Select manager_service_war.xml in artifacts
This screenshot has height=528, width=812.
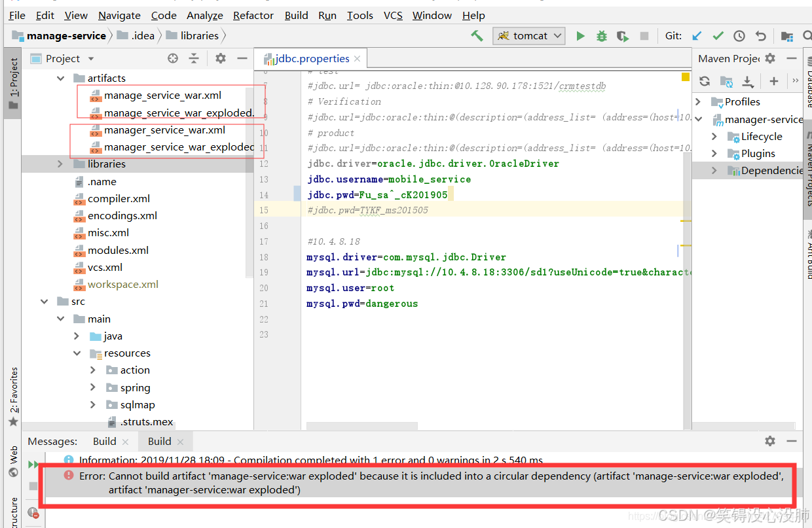tap(164, 130)
